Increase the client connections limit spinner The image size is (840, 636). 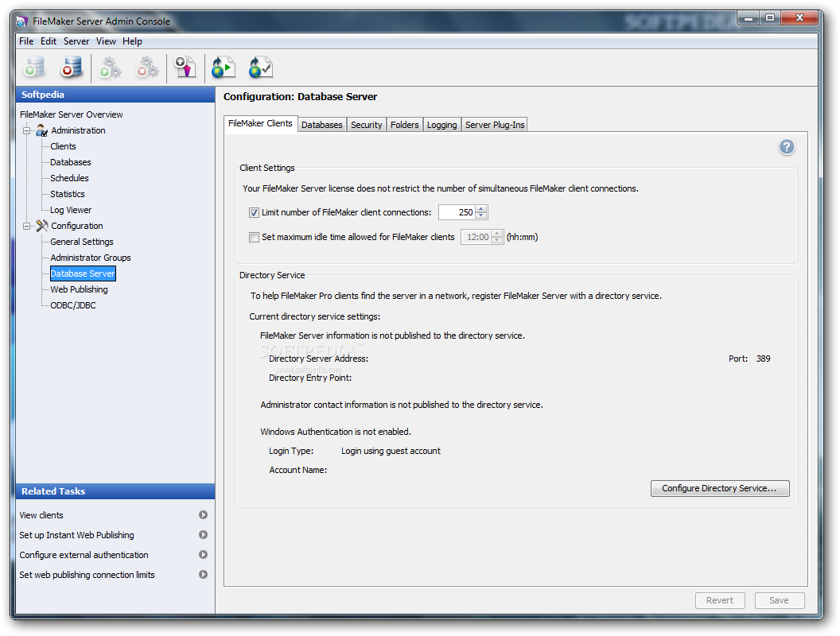pos(481,209)
